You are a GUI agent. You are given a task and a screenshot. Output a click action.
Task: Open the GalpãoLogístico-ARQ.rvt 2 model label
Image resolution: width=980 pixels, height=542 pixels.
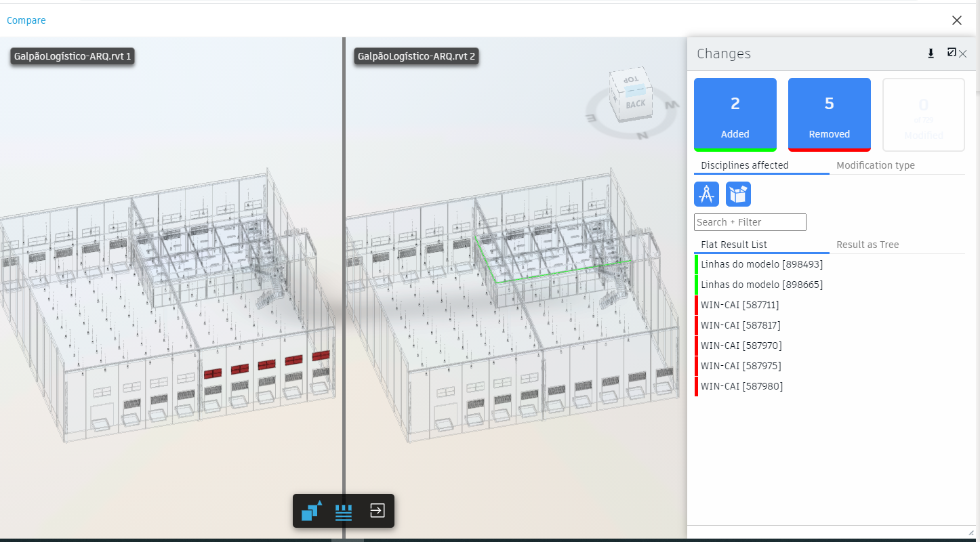416,56
